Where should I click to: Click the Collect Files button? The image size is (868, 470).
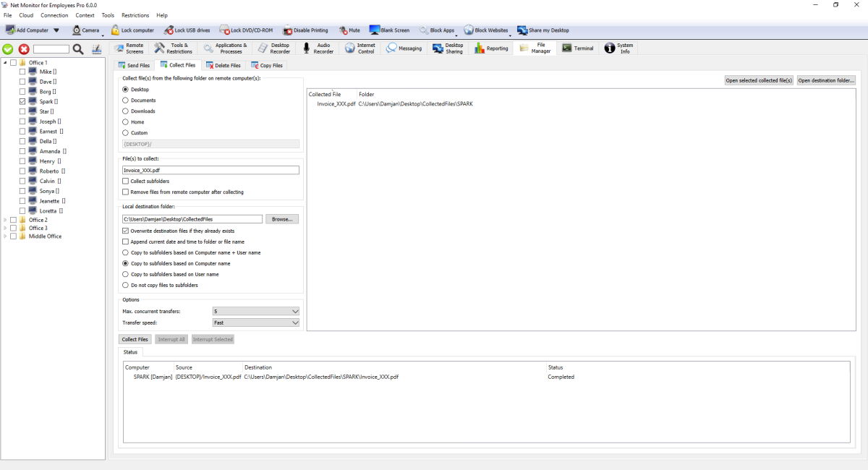pos(135,339)
